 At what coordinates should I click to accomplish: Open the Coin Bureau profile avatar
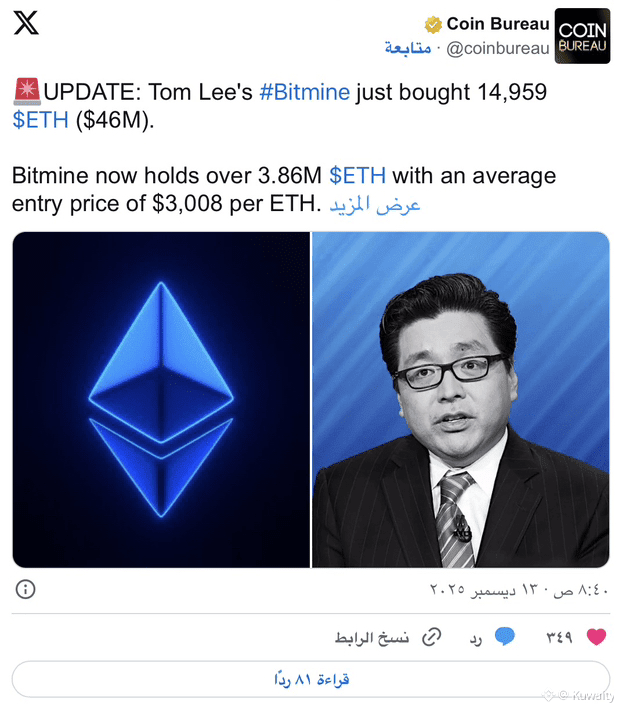[x=582, y=36]
